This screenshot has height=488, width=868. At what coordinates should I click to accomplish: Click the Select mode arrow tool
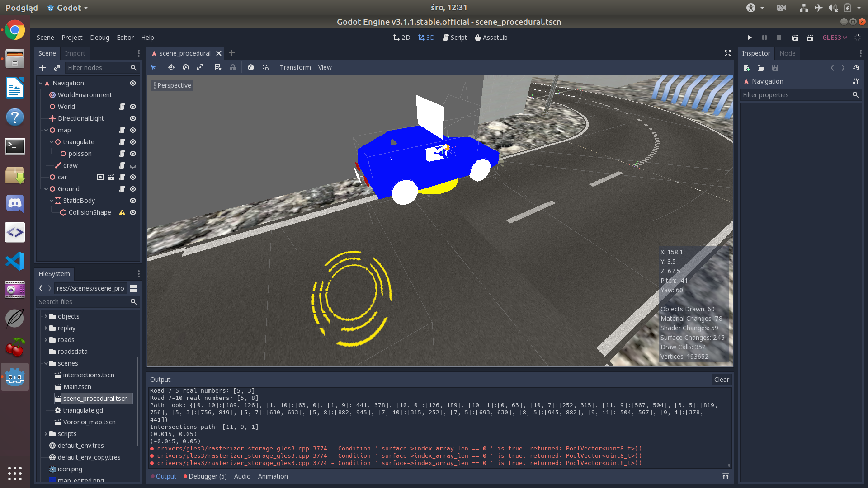(x=153, y=67)
